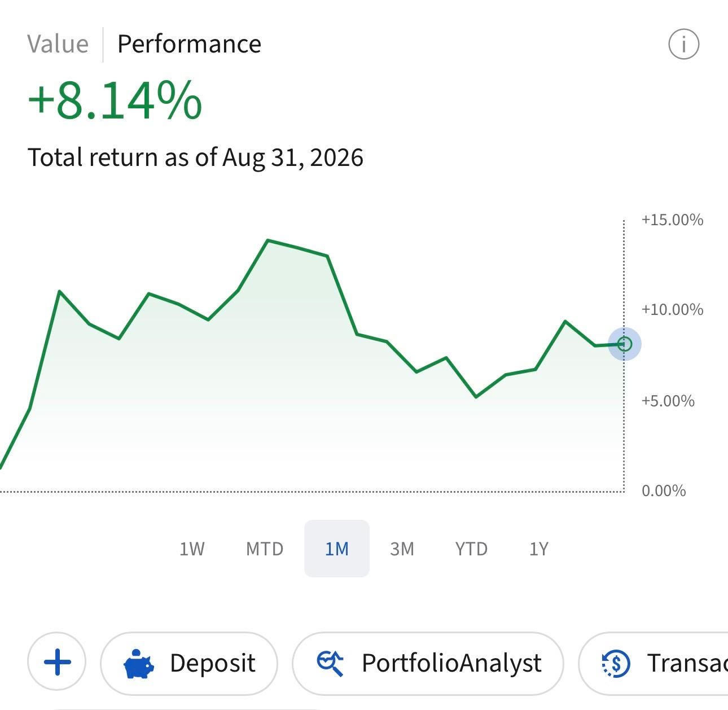Tap the +8.14% total return figure

coord(115,100)
